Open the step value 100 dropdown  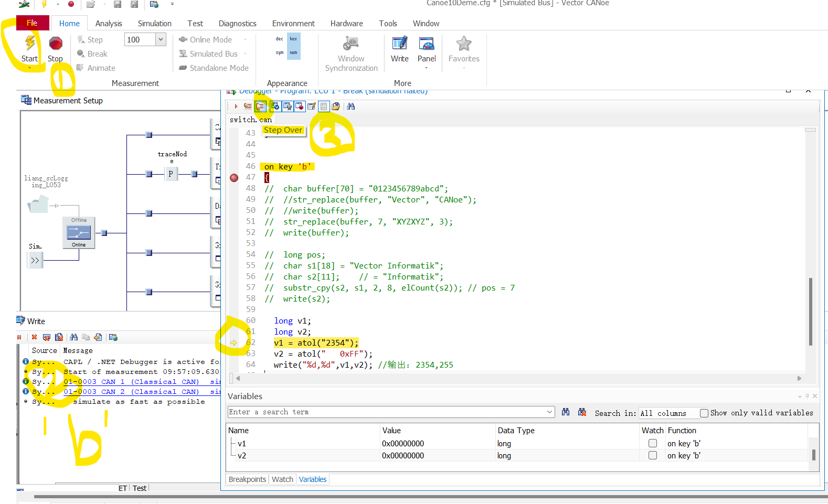161,39
